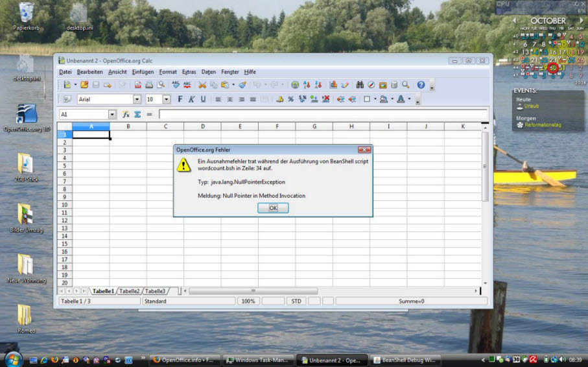588x367 pixels.
Task: Click the formula input line
Action: [x=323, y=115]
